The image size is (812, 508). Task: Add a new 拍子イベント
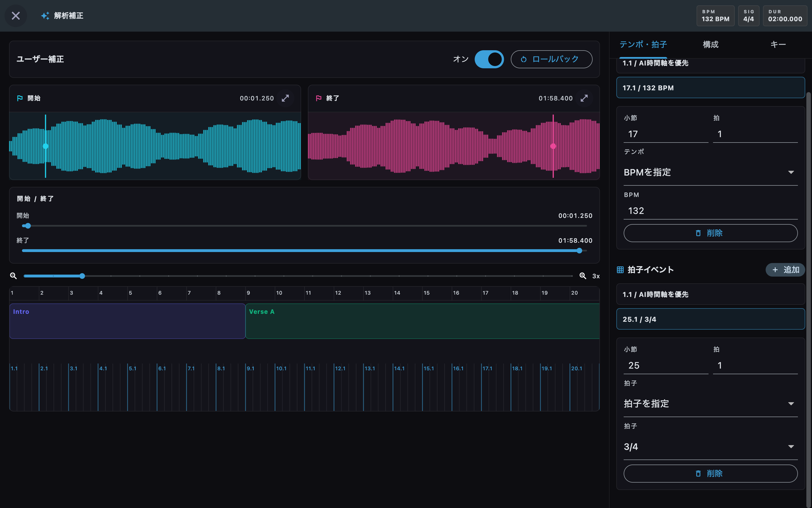785,270
